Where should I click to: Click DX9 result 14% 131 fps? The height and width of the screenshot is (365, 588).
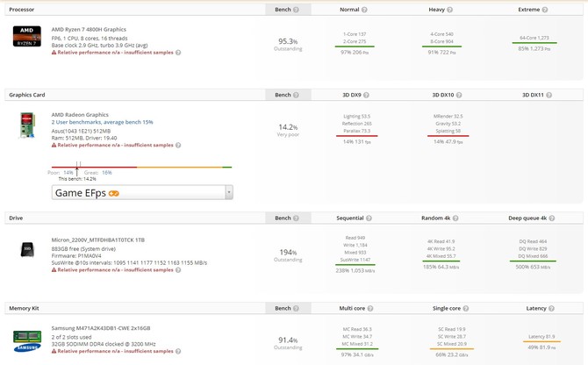click(x=356, y=141)
